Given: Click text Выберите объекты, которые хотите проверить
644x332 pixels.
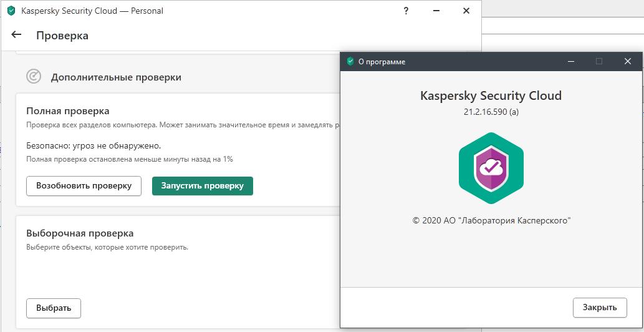Looking at the screenshot, I should click(x=107, y=247).
